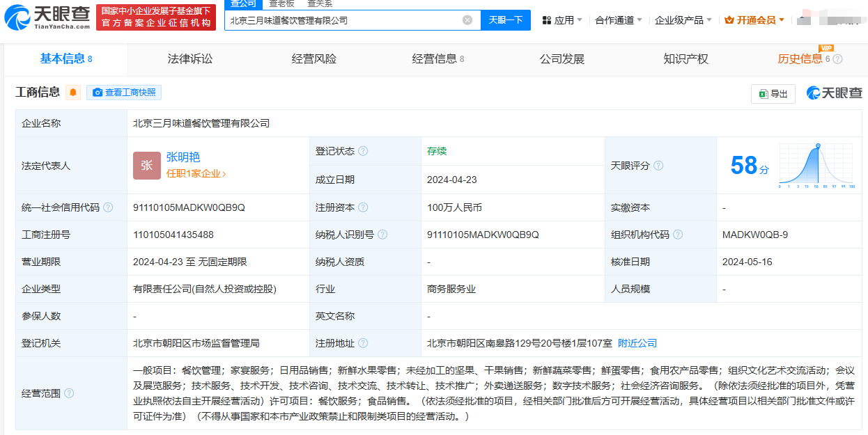Click the 导出 export button
Viewport: 868px width, 435px height.
click(773, 94)
